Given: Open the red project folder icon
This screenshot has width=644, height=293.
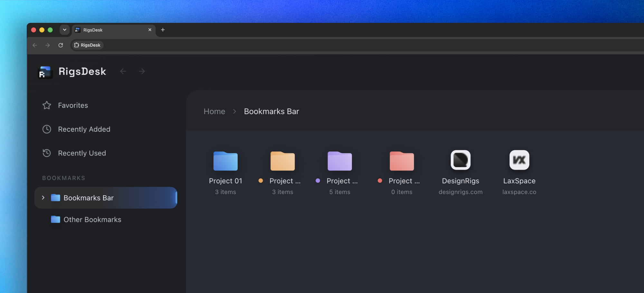Looking at the screenshot, I should [402, 161].
